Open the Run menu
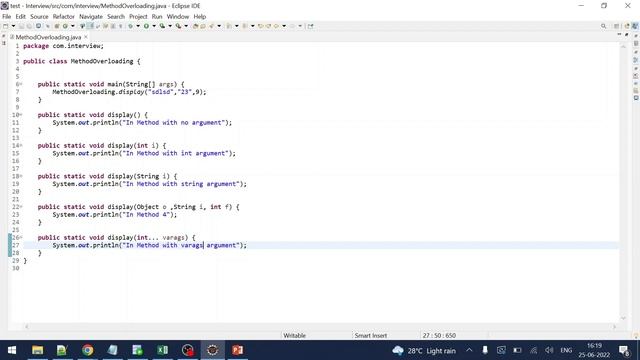This screenshot has height=360, width=640. pos(157,16)
